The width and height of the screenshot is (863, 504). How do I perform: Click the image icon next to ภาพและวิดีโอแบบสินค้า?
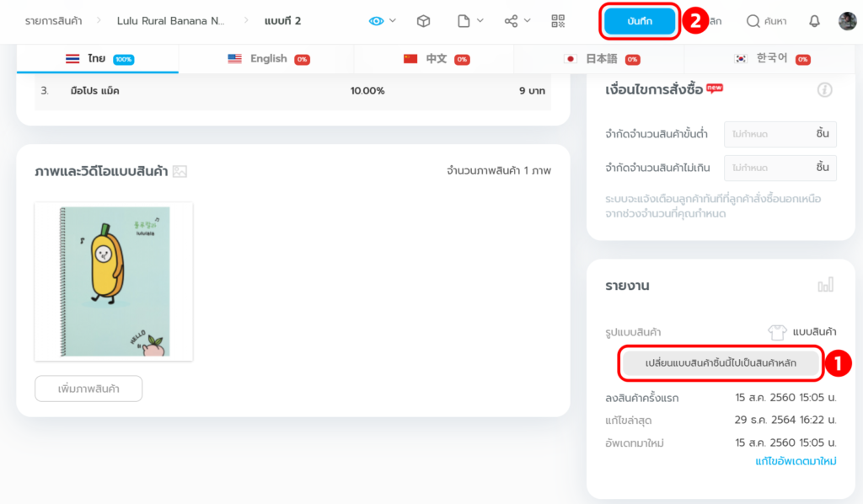click(x=180, y=171)
